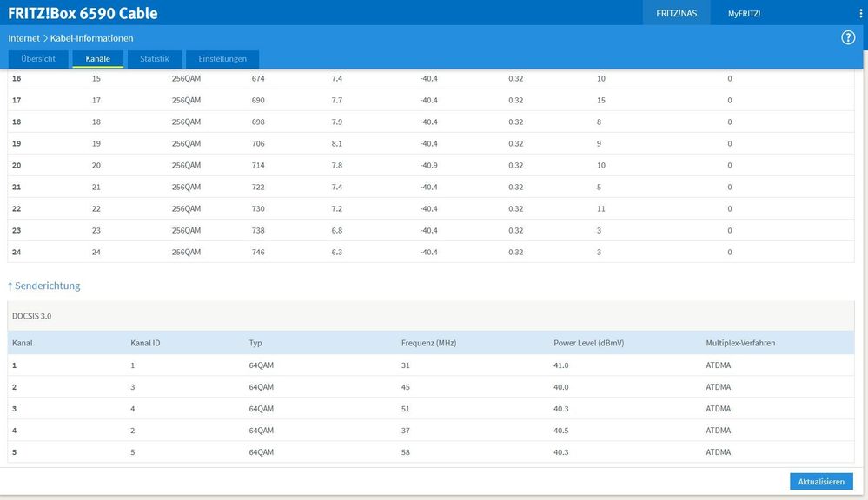Click power level 6.8 in channel 23 row

(x=336, y=230)
